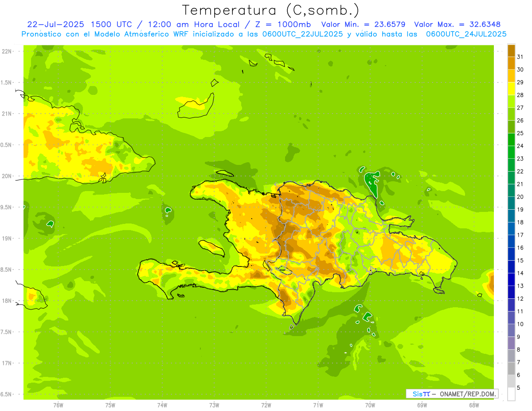Click legend value "28"

coord(520,95)
